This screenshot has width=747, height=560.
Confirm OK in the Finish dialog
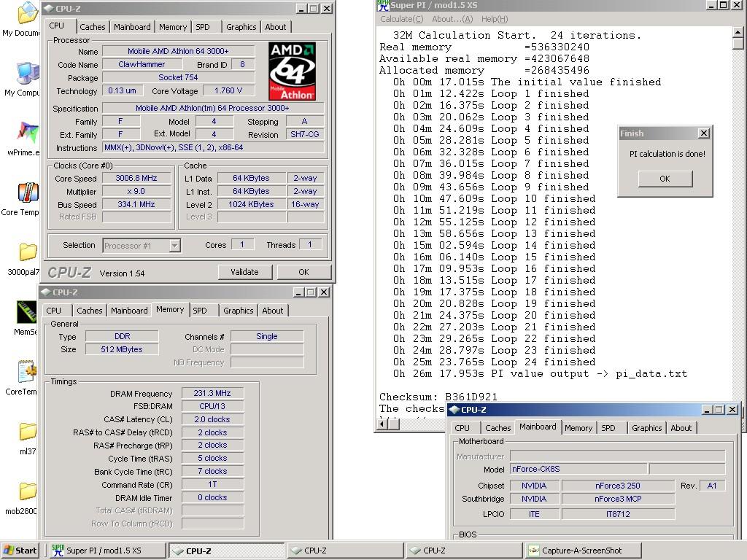click(665, 179)
